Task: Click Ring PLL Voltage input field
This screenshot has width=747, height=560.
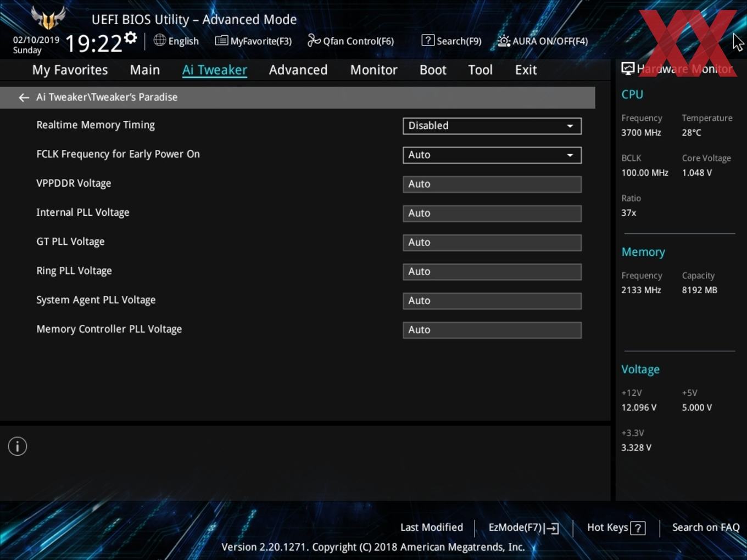Action: point(492,271)
